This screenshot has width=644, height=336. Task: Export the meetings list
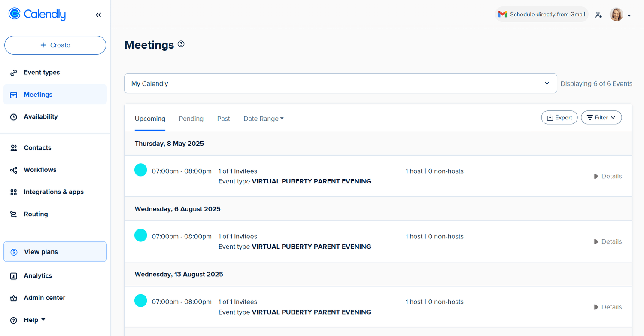pos(559,118)
